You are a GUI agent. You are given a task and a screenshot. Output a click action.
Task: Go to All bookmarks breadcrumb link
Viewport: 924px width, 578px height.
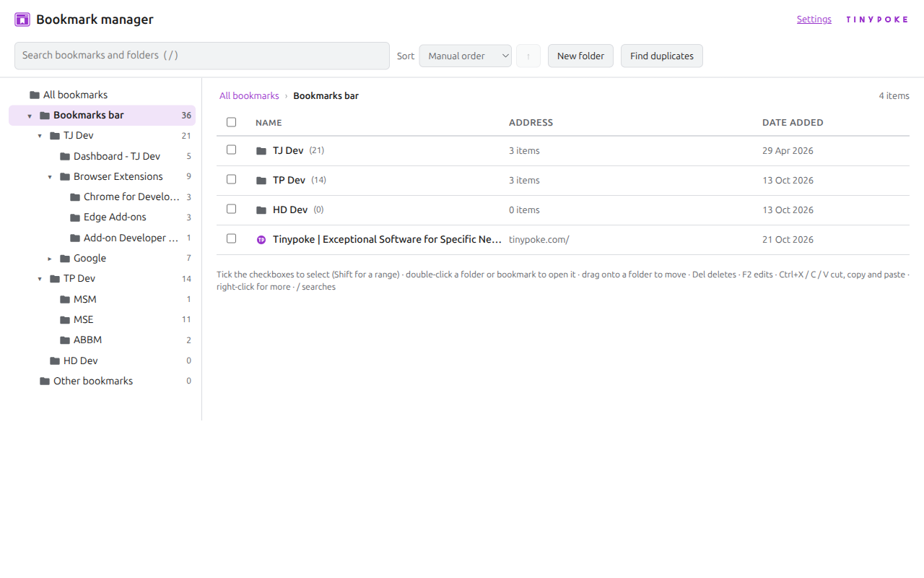click(249, 95)
